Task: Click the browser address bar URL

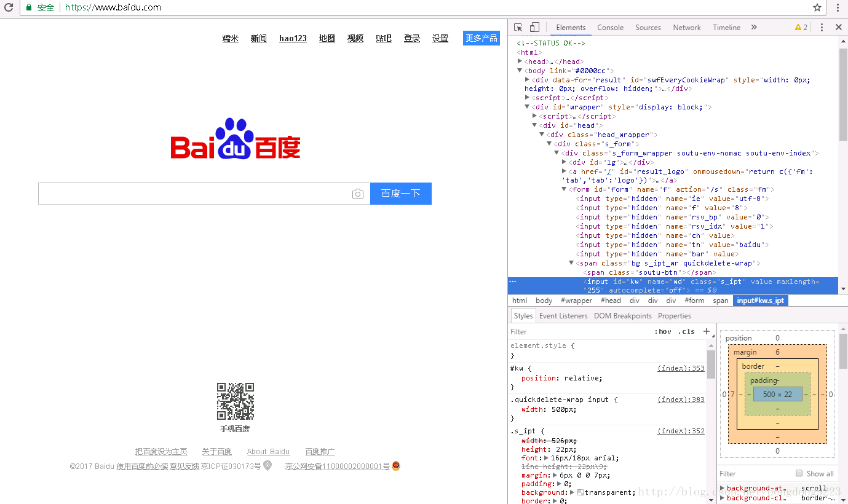Action: [x=113, y=7]
